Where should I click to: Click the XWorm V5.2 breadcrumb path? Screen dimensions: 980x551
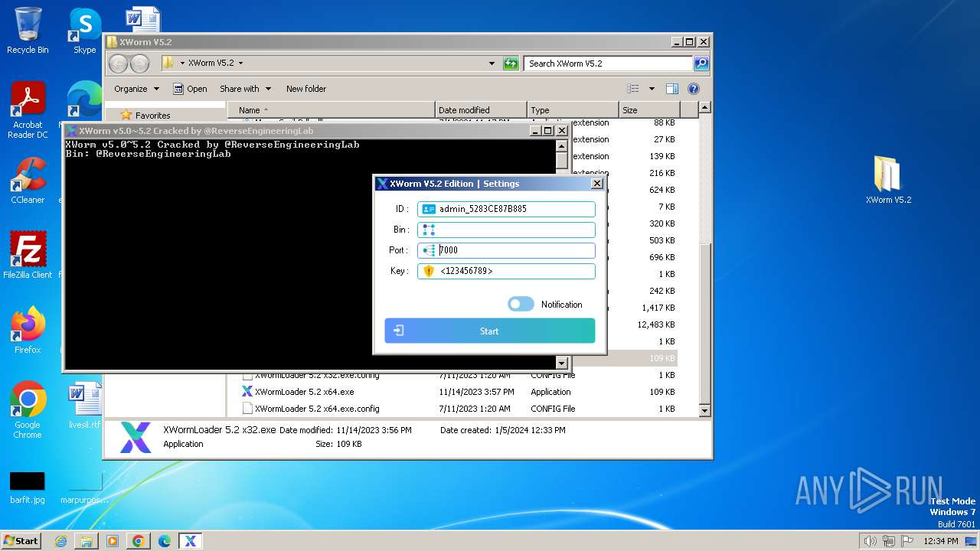[211, 64]
